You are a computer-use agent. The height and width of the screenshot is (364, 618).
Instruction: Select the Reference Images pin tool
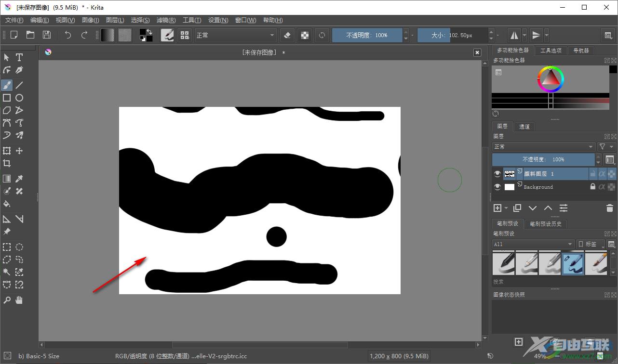pyautogui.click(x=7, y=232)
